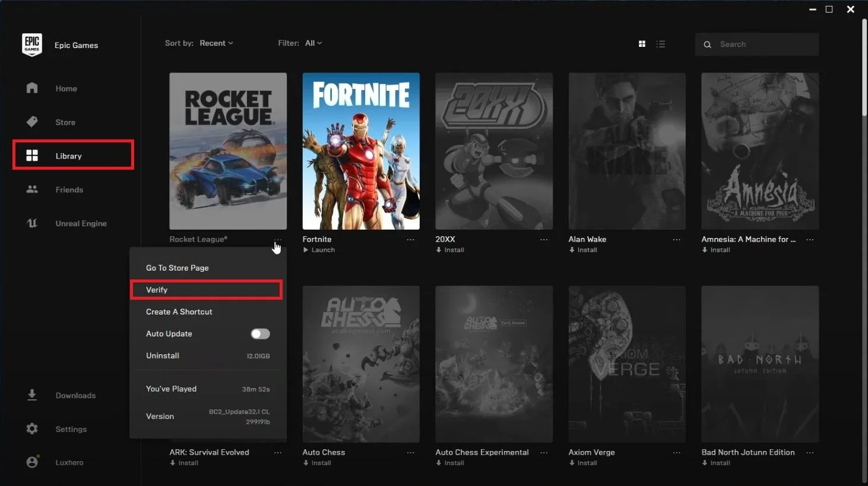Click the Epic Games logo icon
Image resolution: width=868 pixels, height=486 pixels.
click(32, 45)
